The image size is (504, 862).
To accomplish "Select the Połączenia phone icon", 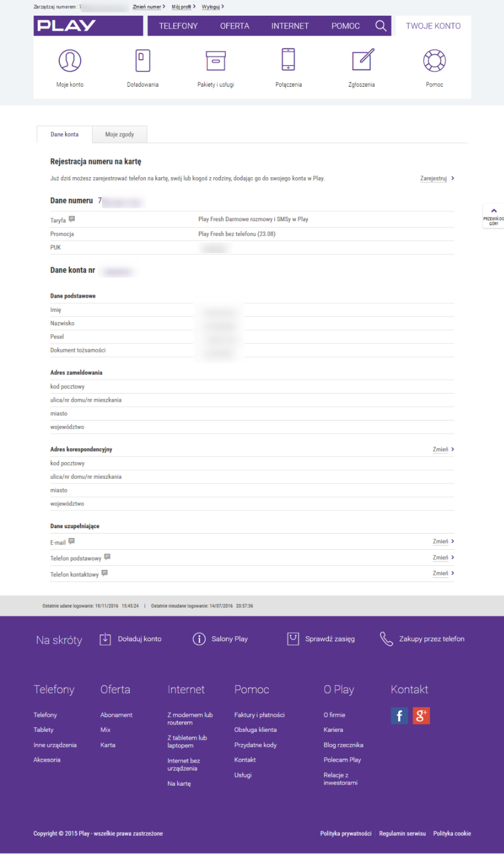I will [288, 60].
